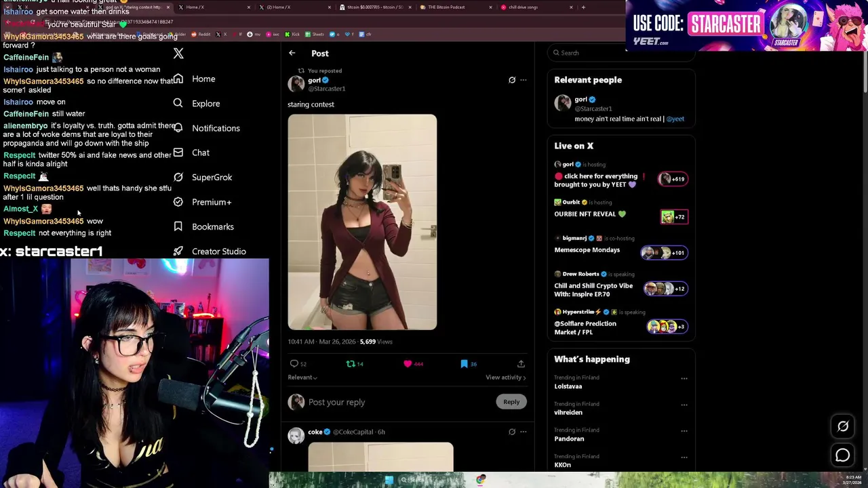Screen dimensions: 868x488
Task: Open more options for trending Pandoran
Action: pyautogui.click(x=684, y=431)
